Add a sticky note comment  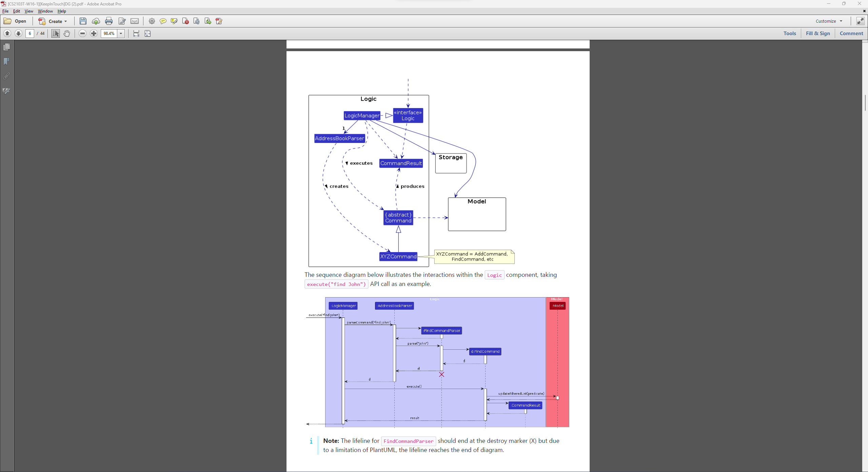tap(163, 21)
